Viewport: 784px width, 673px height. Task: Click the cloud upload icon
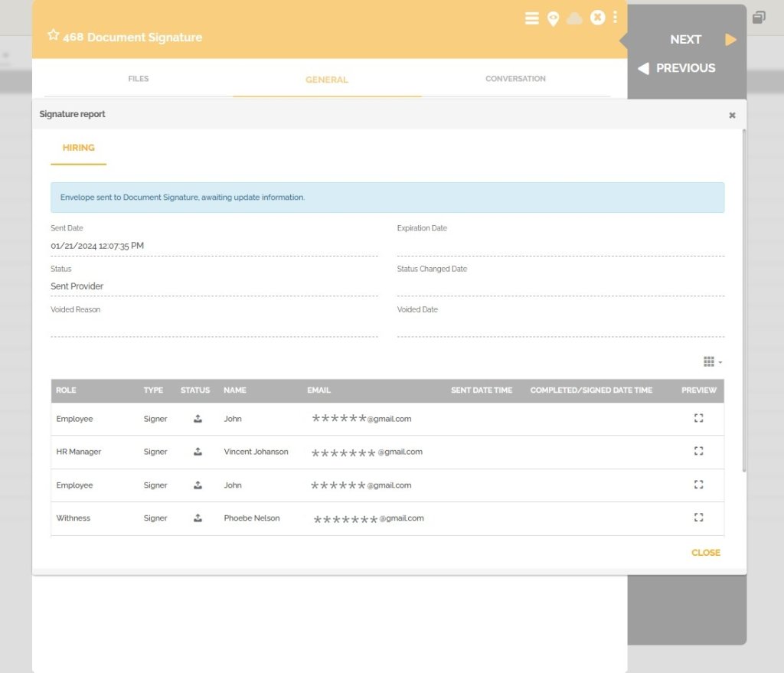pyautogui.click(x=575, y=18)
